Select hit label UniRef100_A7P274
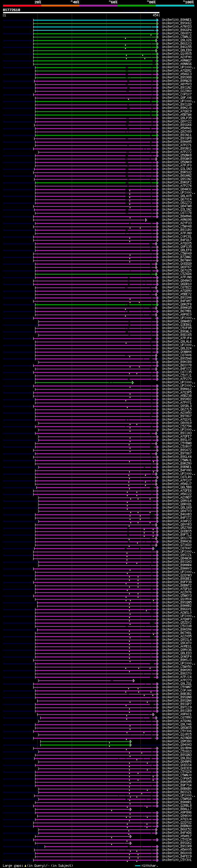This screenshot has height=868, width=197. coord(176,186)
